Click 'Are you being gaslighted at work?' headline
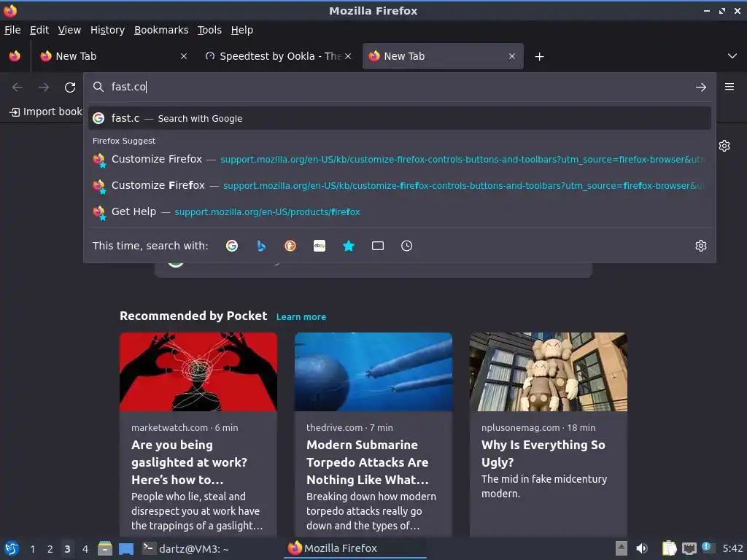The width and height of the screenshot is (747, 560). 189,462
